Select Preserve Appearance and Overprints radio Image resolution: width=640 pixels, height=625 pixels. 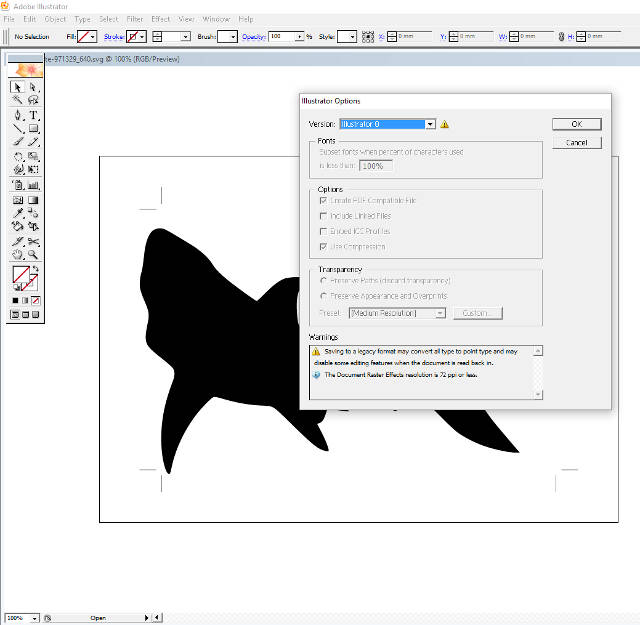point(323,296)
